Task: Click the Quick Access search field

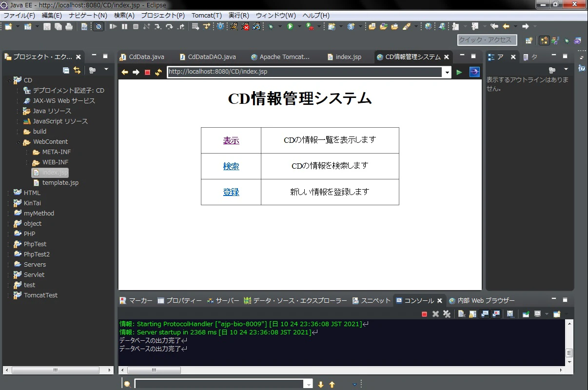Action: click(x=487, y=40)
